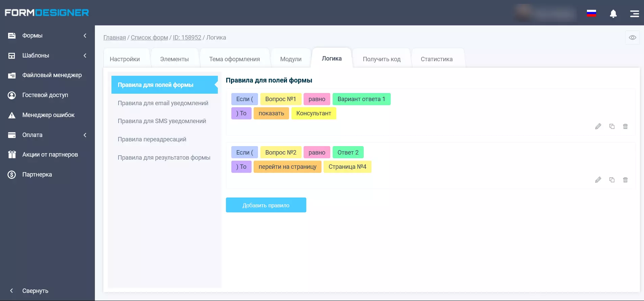Edit the Вопрос №2 rule with pencil icon

click(x=598, y=180)
